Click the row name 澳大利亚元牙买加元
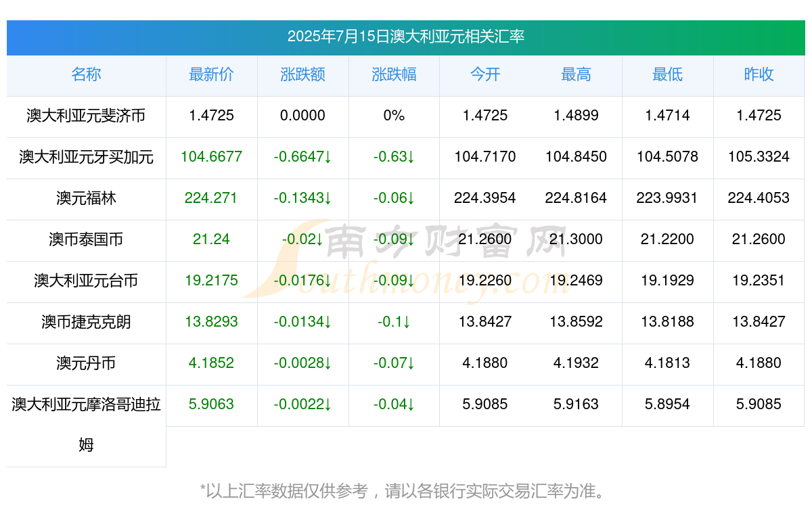Image resolution: width=812 pixels, height=512 pixels. [x=86, y=157]
